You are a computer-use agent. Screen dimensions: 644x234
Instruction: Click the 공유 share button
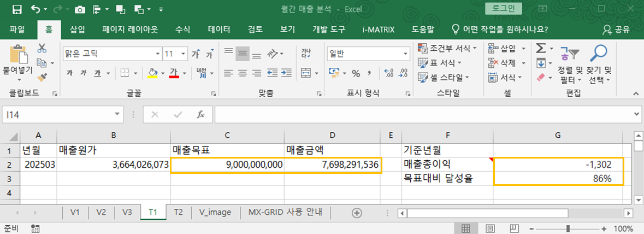pyautogui.click(x=616, y=29)
